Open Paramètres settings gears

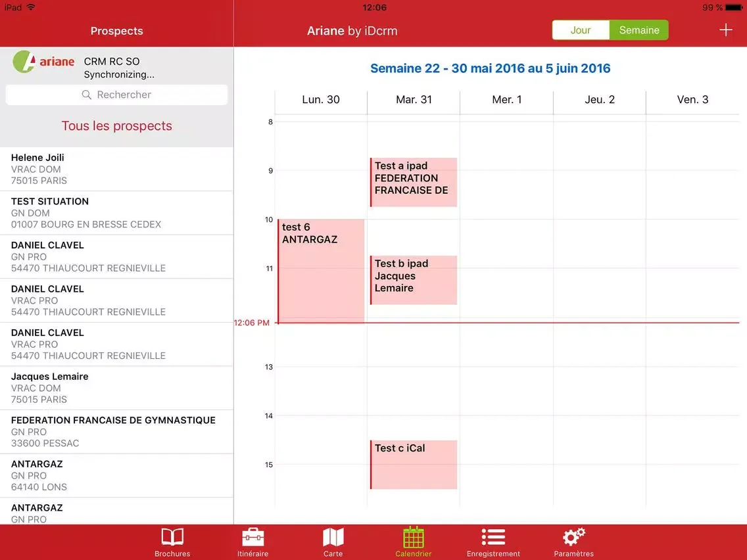(x=573, y=542)
